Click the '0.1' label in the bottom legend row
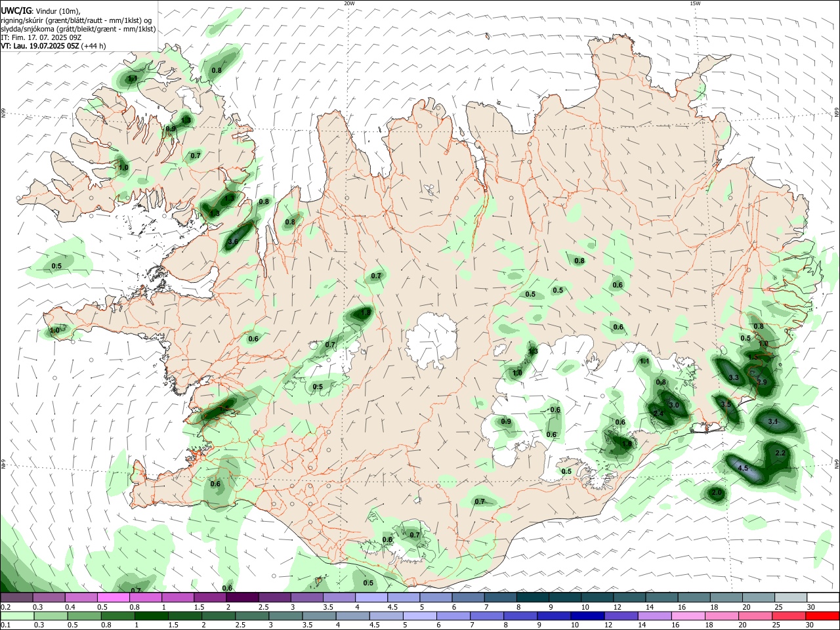 pos(6,625)
